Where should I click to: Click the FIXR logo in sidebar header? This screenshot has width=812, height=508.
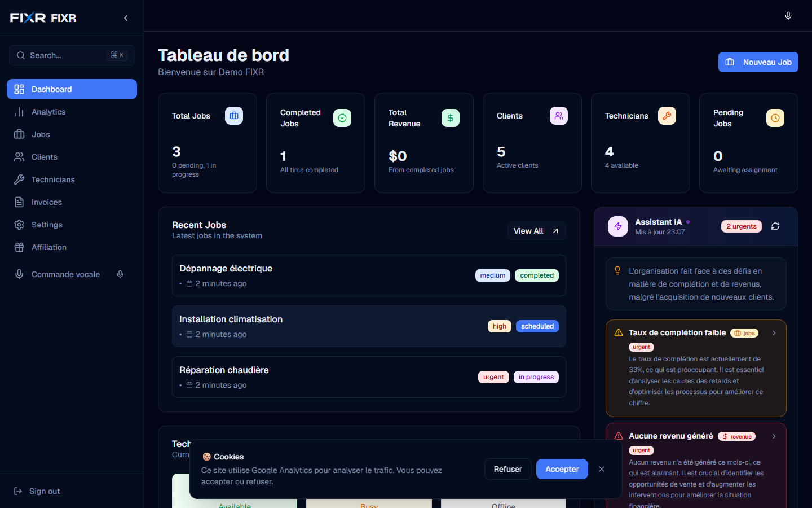28,17
